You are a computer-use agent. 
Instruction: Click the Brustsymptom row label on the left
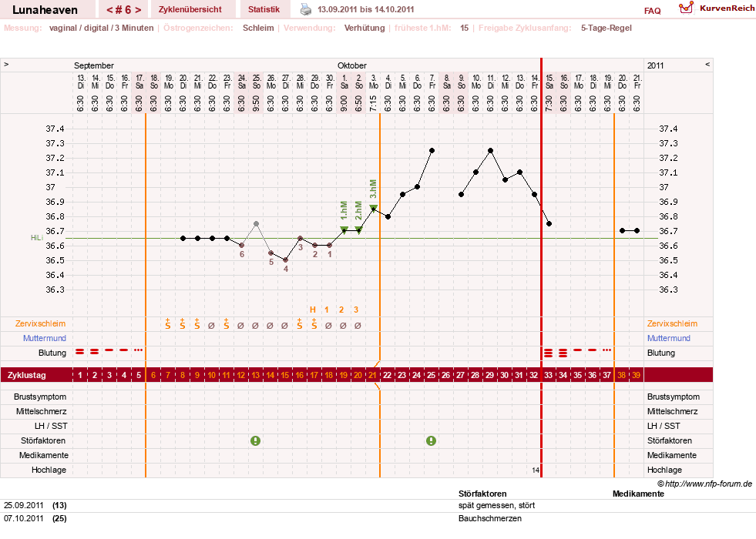pos(40,397)
